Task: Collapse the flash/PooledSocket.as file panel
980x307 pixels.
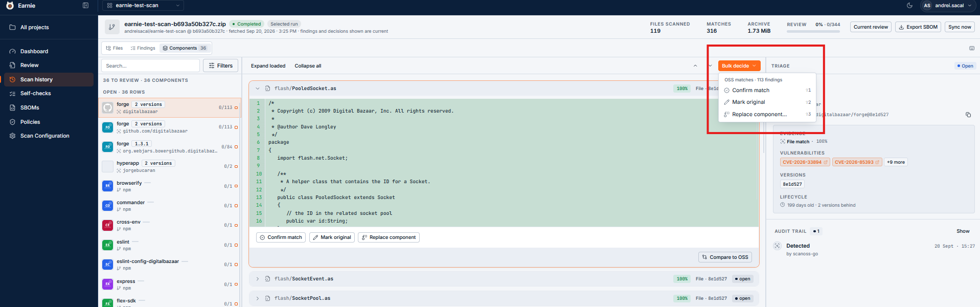Action: pos(258,89)
